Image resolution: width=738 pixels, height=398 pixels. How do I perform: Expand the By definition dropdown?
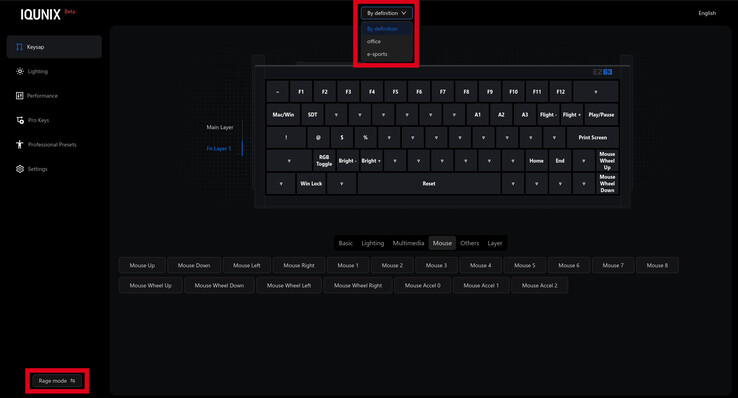(x=387, y=13)
